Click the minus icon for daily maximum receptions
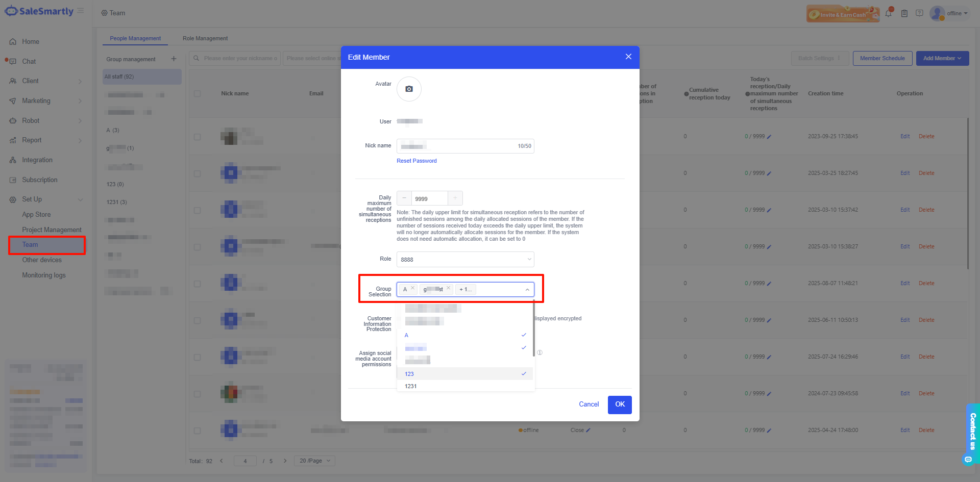This screenshot has width=980, height=482. click(x=404, y=198)
